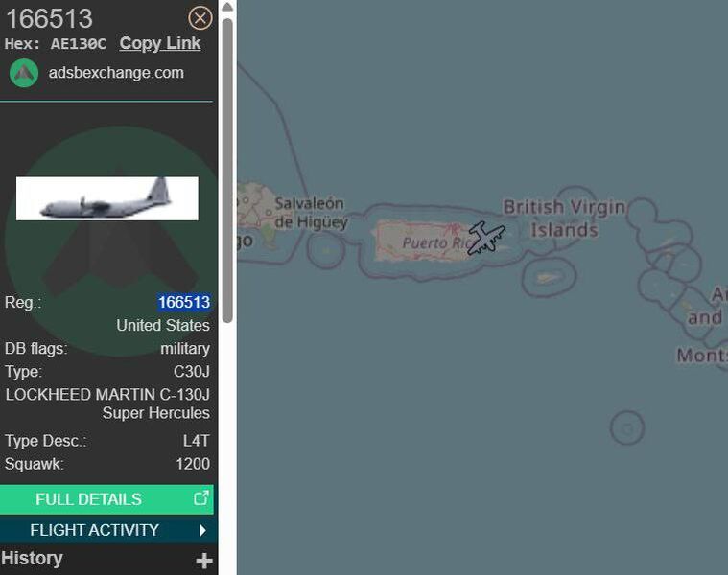Click the scroll-up arrow of sidebar scrollbar
Image resolution: width=728 pixels, height=575 pixels.
(227, 6)
